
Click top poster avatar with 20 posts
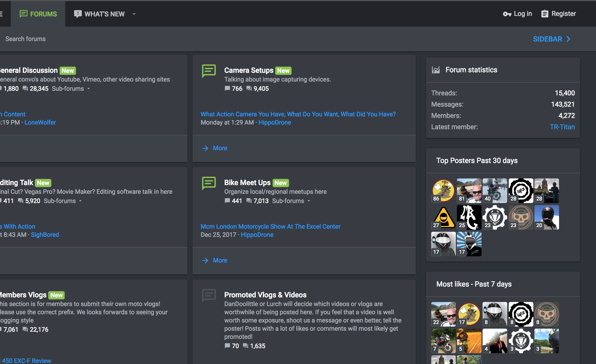(547, 217)
